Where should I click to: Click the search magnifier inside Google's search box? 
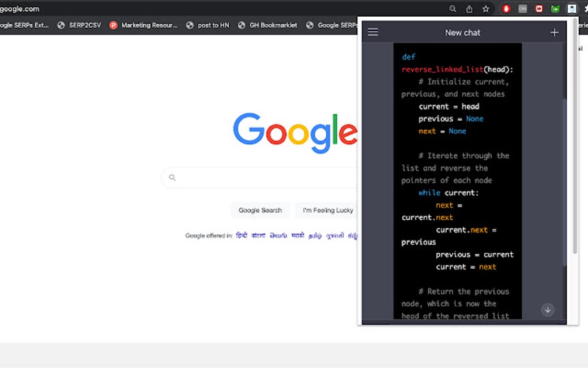[172, 178]
